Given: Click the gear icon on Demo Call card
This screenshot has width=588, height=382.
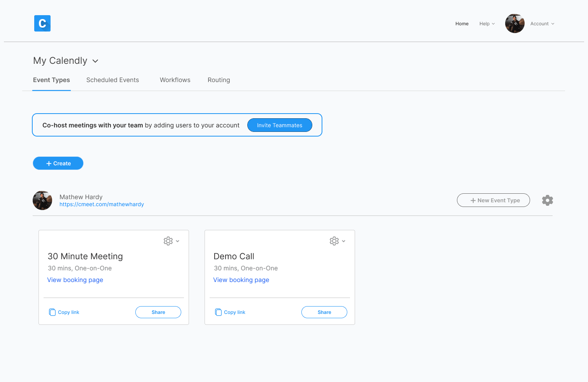Looking at the screenshot, I should coord(334,241).
